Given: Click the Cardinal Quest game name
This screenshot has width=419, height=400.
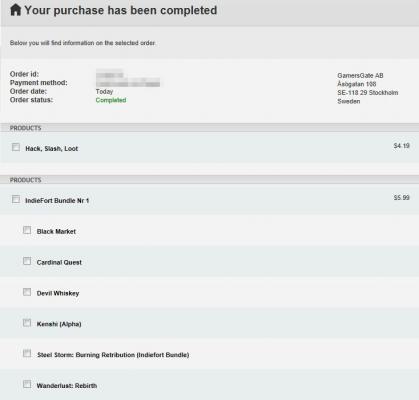Looking at the screenshot, I should click(59, 262).
